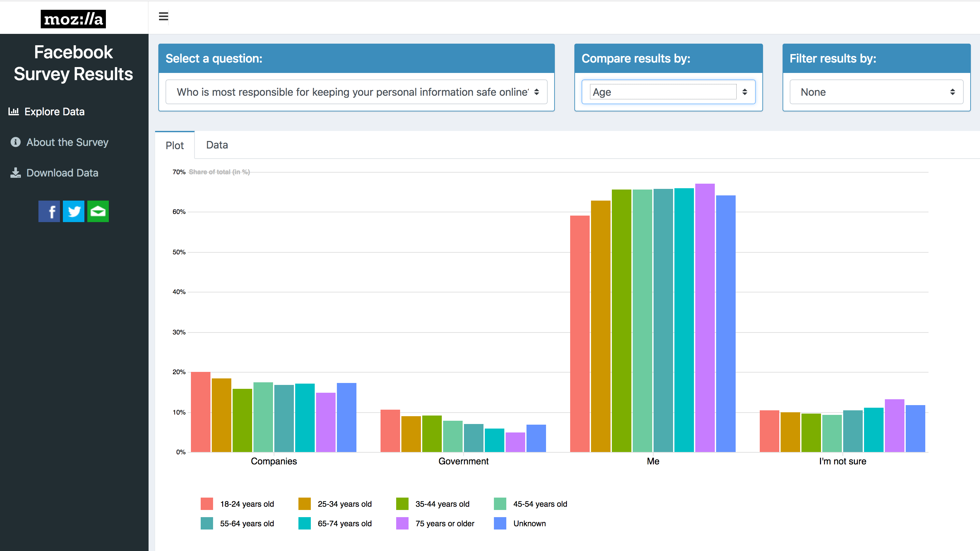Viewport: 980px width, 551px height.
Task: Click the 45-54 years old legend swatch
Action: [x=500, y=504]
